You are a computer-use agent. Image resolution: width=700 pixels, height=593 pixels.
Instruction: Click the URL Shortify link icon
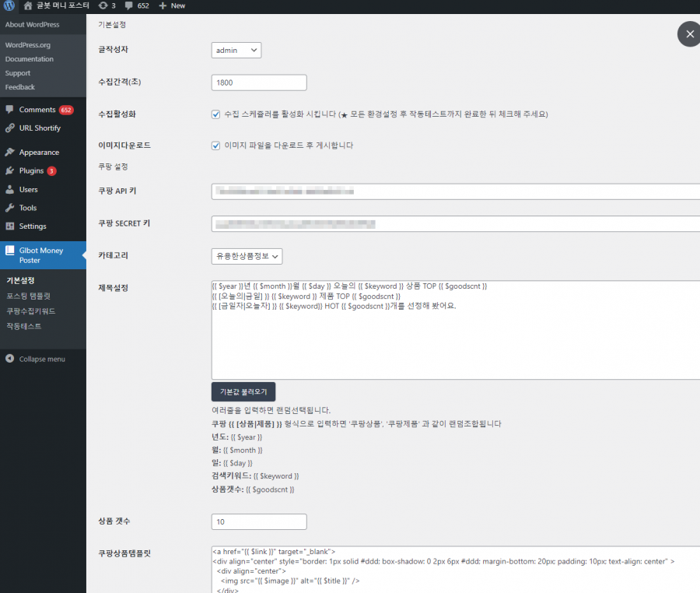pos(10,128)
